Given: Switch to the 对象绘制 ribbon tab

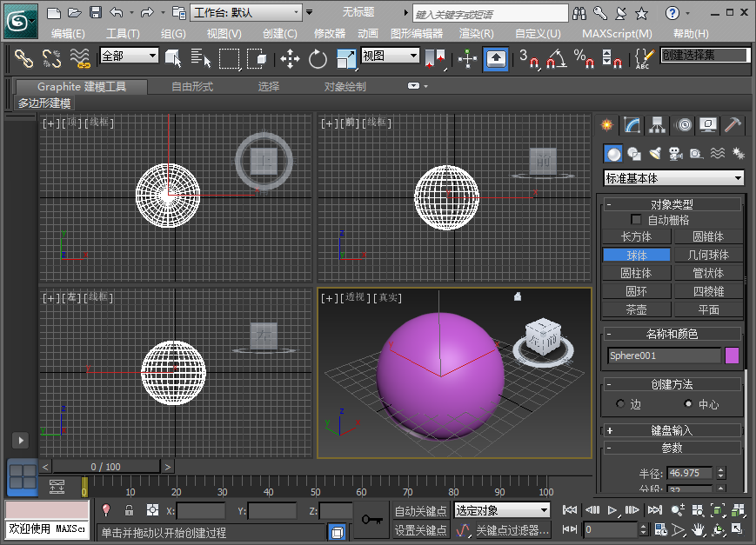Looking at the screenshot, I should (x=345, y=87).
